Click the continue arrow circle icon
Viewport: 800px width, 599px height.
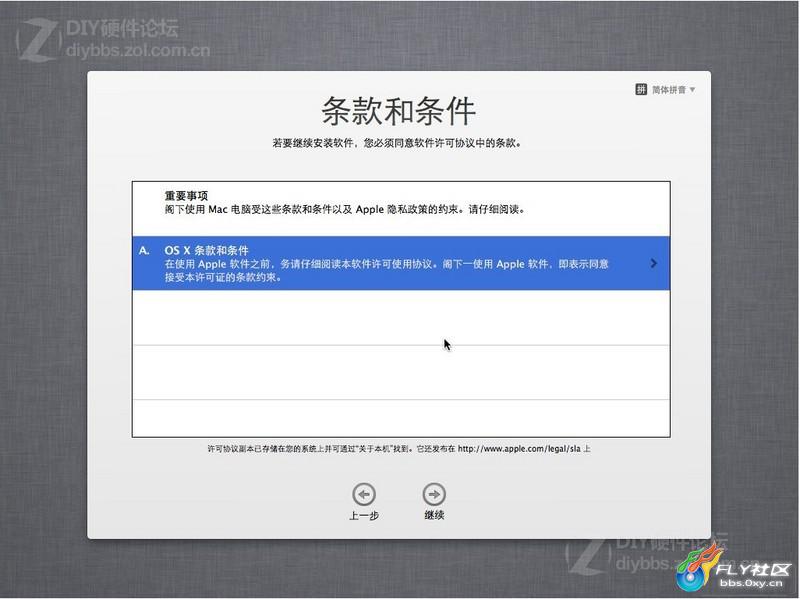click(434, 494)
